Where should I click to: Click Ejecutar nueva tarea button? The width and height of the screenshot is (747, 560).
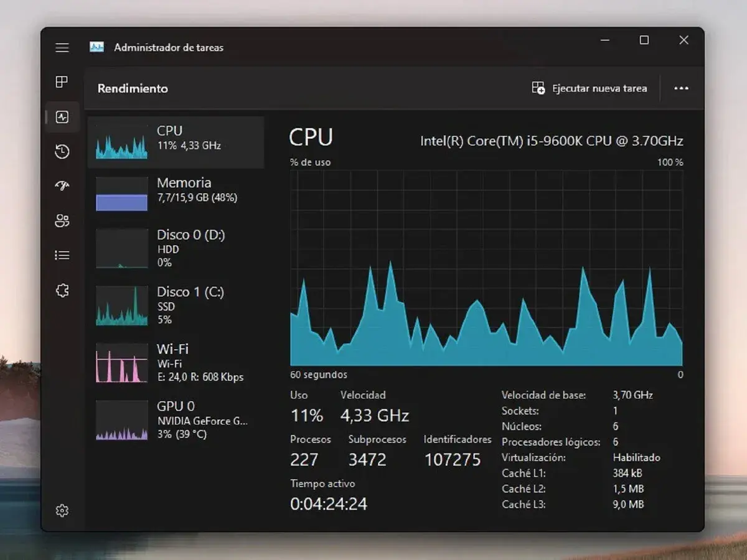coord(590,88)
